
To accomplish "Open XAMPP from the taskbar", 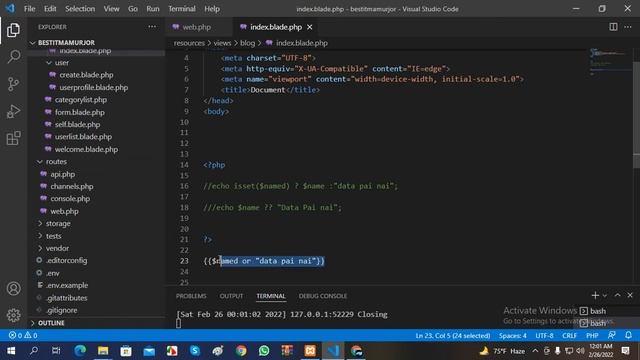I will coord(310,351).
